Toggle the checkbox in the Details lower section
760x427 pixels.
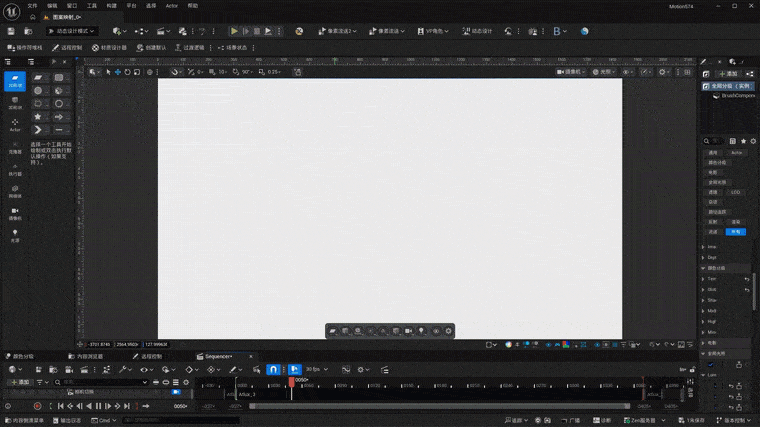[x=711, y=364]
